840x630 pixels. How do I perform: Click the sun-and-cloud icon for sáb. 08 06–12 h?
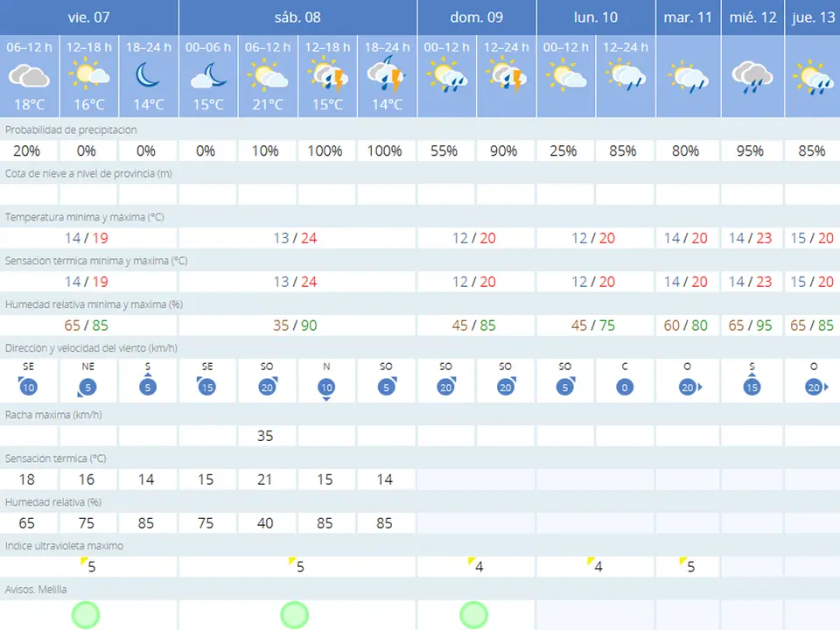(268, 75)
